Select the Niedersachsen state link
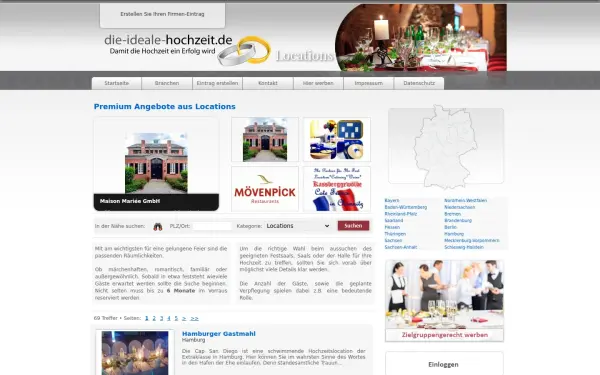 pos(460,207)
